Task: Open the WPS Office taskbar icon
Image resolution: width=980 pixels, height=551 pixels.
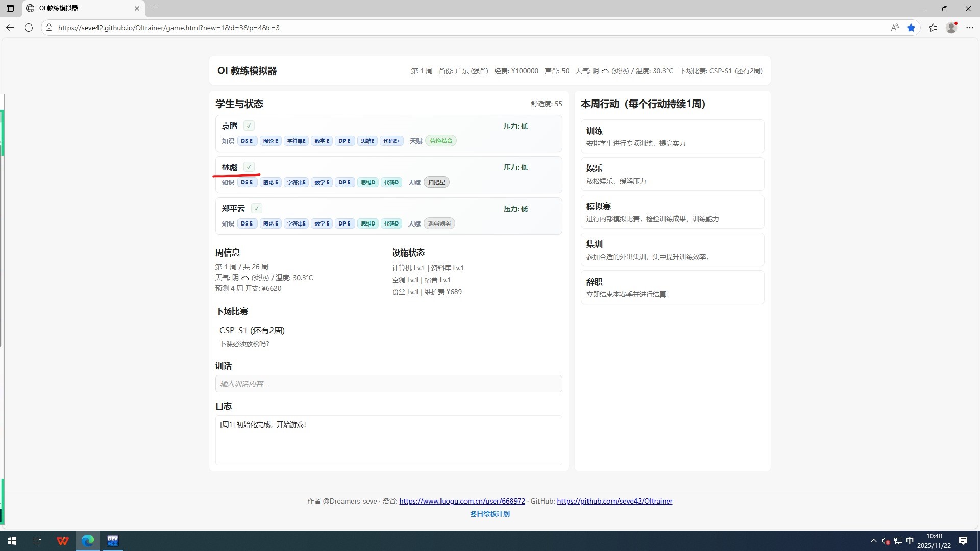Action: coord(63,541)
